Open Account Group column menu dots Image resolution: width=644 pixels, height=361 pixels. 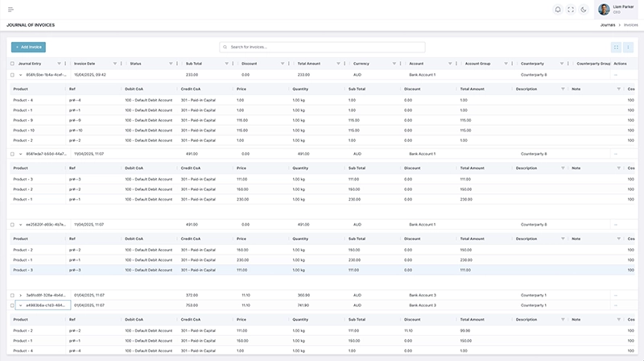[x=512, y=64]
